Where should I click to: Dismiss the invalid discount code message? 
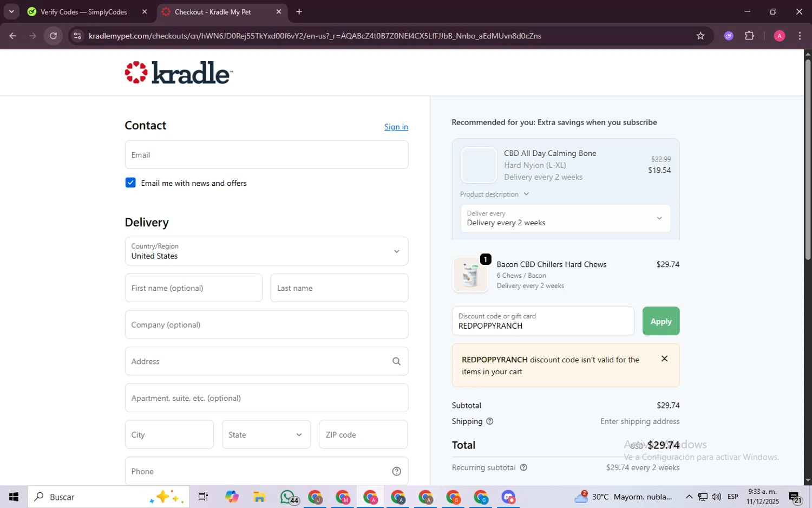(664, 359)
